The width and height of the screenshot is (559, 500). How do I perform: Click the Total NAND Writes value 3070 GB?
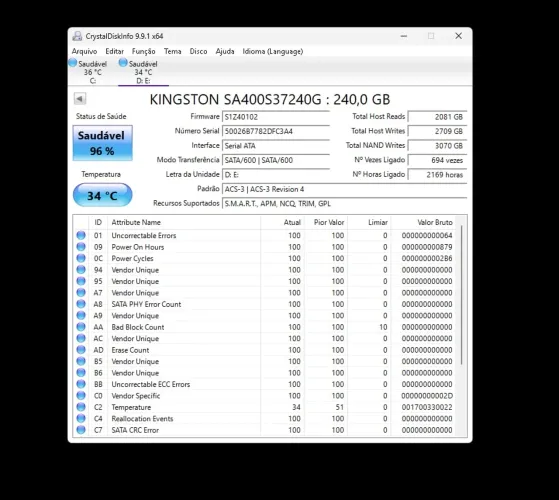point(437,146)
